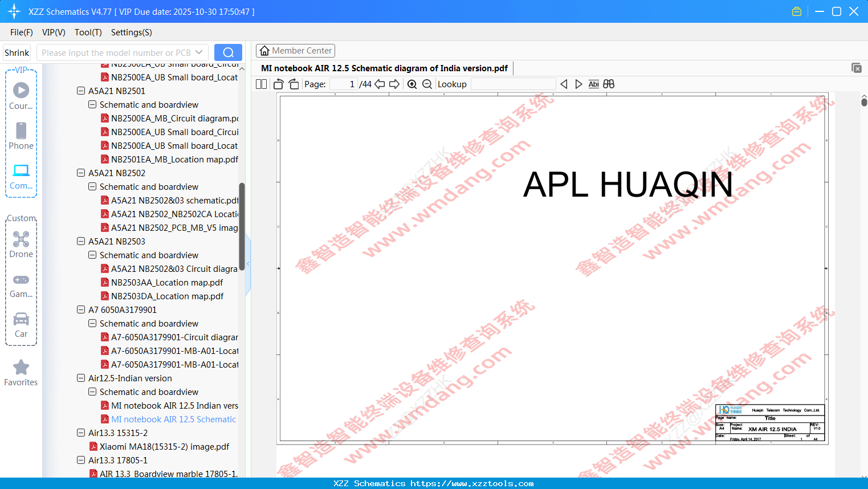Toggle the two-page side-by-side view icon
Image resolution: width=868 pixels, height=489 pixels.
pos(261,84)
